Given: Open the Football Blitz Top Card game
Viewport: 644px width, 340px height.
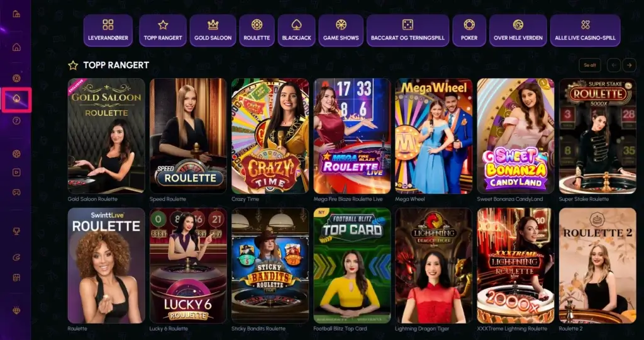Looking at the screenshot, I should (x=352, y=266).
